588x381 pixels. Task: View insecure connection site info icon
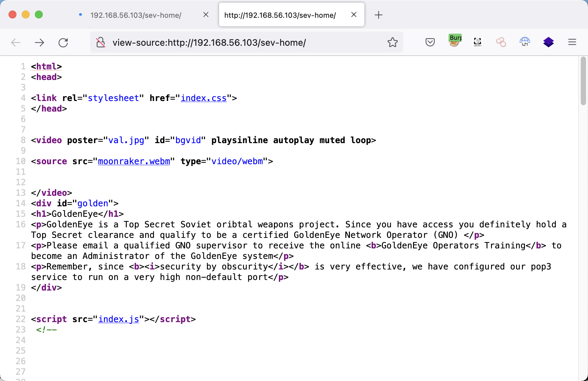coord(101,42)
